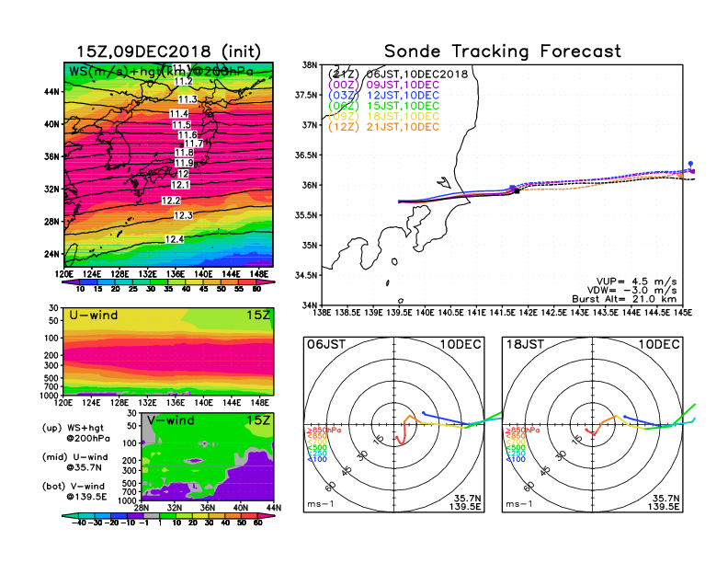Screen dimensions: 728x563
Task: Click the "Burst Alt= 21.0 km" value
Action: point(624,299)
